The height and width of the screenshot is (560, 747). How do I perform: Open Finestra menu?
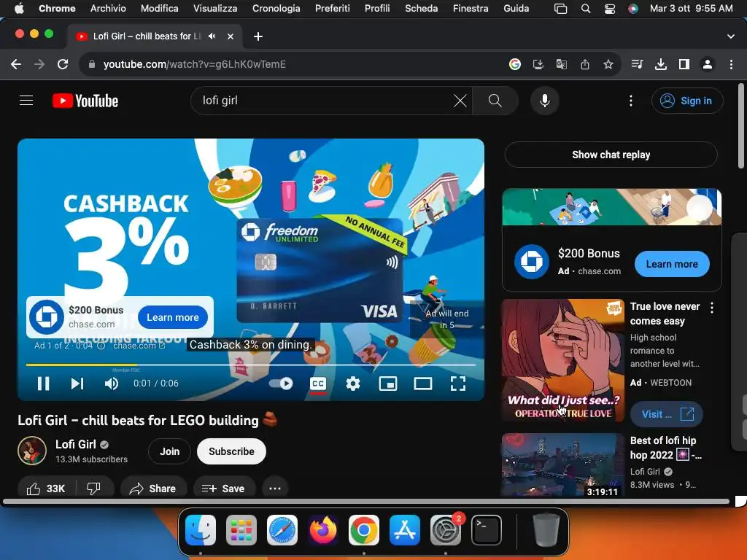pos(471,8)
